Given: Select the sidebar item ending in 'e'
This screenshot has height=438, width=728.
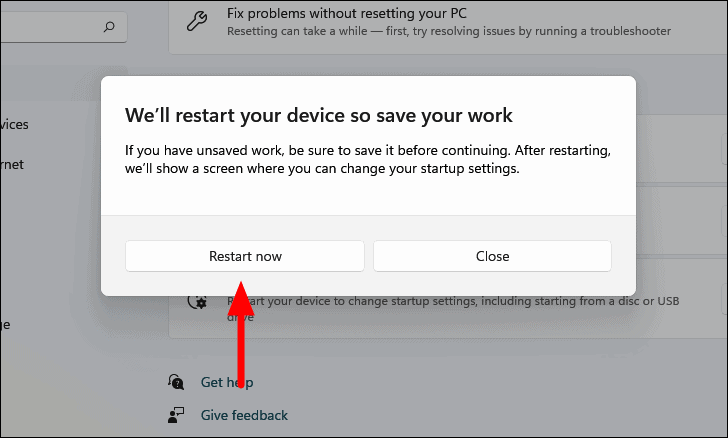Looking at the screenshot, I should (x=5, y=324).
